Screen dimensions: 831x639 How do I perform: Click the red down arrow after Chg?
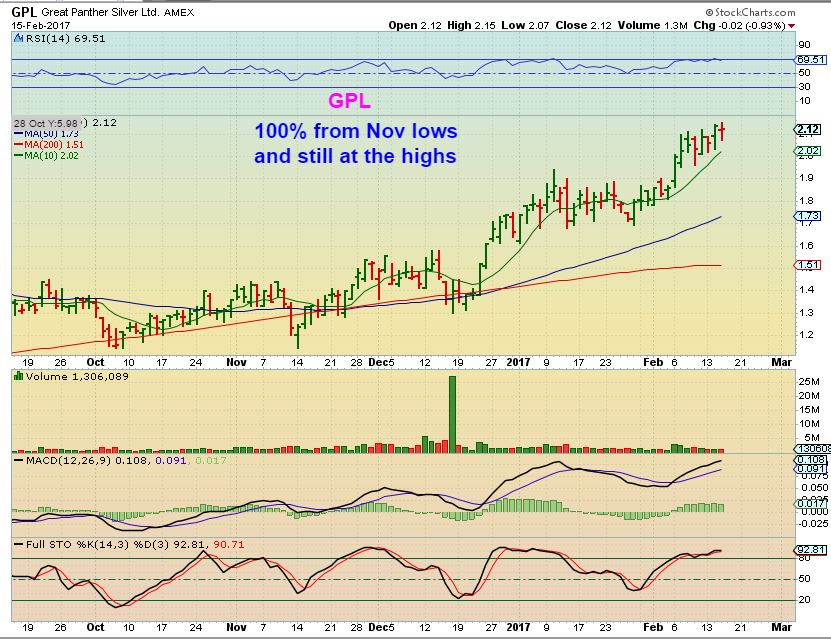[792, 25]
